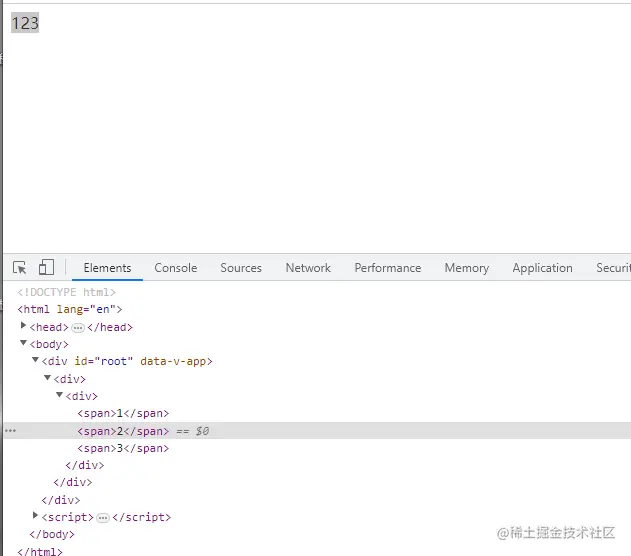
Task: Open the Performance tab
Action: tap(388, 268)
